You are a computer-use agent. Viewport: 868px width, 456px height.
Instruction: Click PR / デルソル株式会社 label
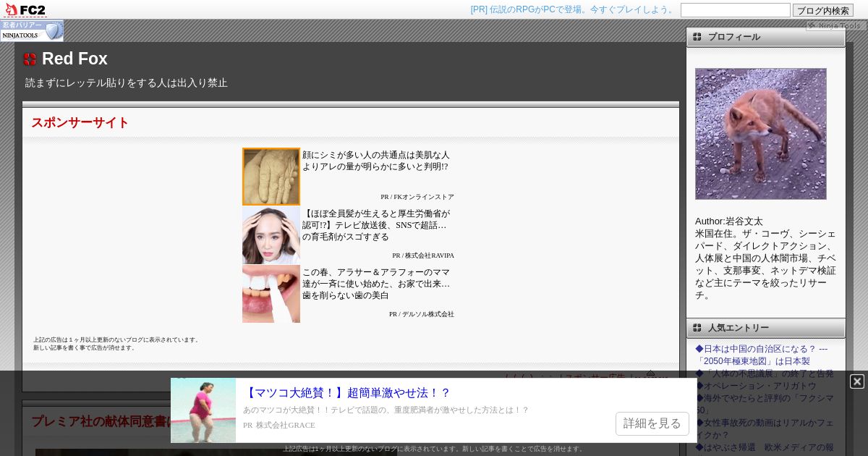422,314
